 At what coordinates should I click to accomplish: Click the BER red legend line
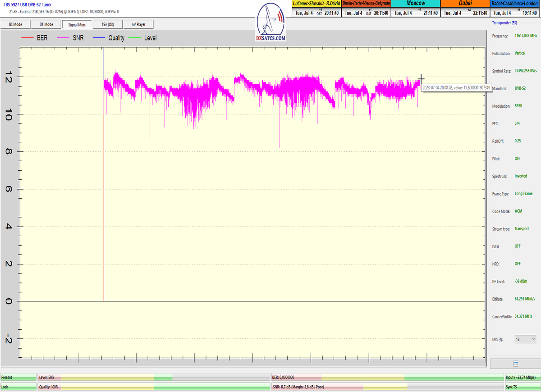tap(28, 38)
